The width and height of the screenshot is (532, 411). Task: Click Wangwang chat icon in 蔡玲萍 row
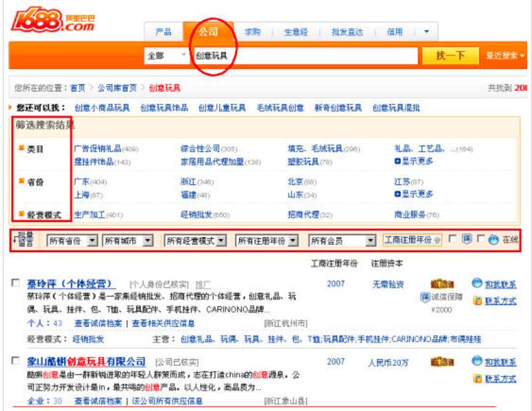pyautogui.click(x=477, y=283)
